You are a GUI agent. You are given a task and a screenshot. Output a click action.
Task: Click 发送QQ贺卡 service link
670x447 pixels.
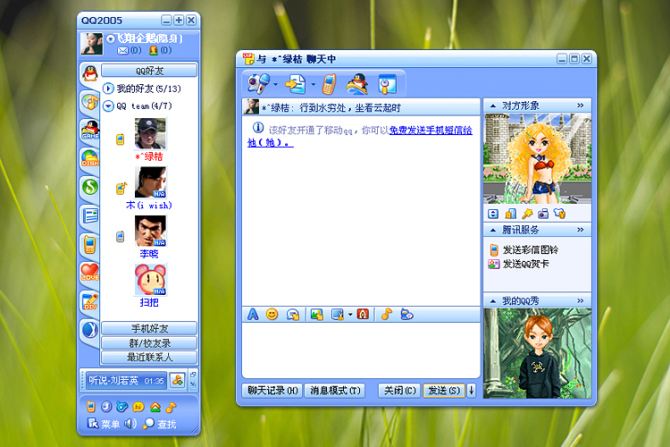[519, 264]
